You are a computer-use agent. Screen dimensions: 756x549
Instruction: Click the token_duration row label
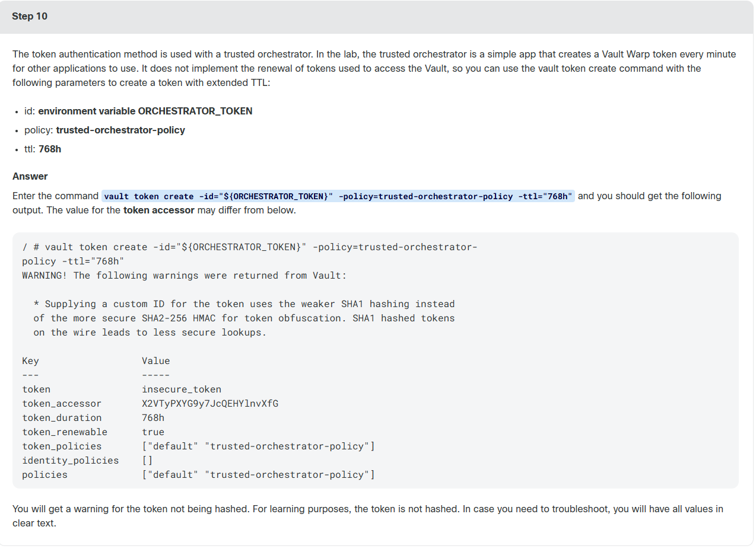tap(62, 418)
